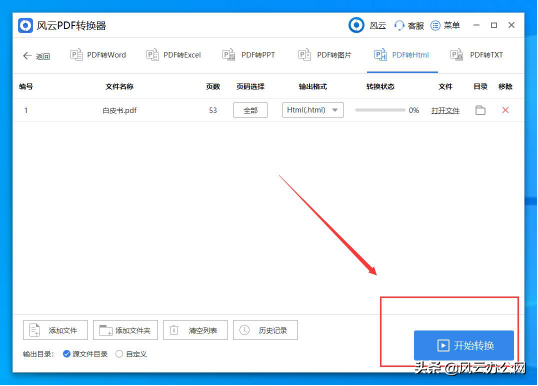Image resolution: width=538 pixels, height=386 pixels.
Task: Minimize the 风云PDF转换器 window
Action: point(476,25)
